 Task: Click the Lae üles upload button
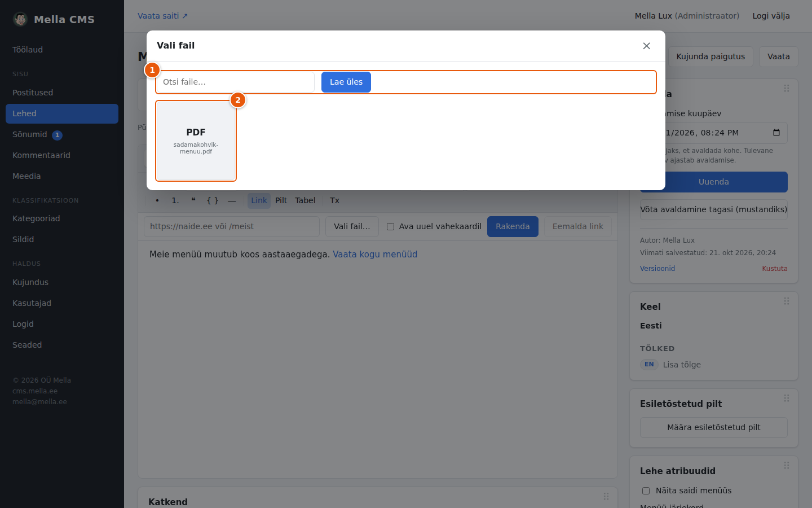[346, 82]
